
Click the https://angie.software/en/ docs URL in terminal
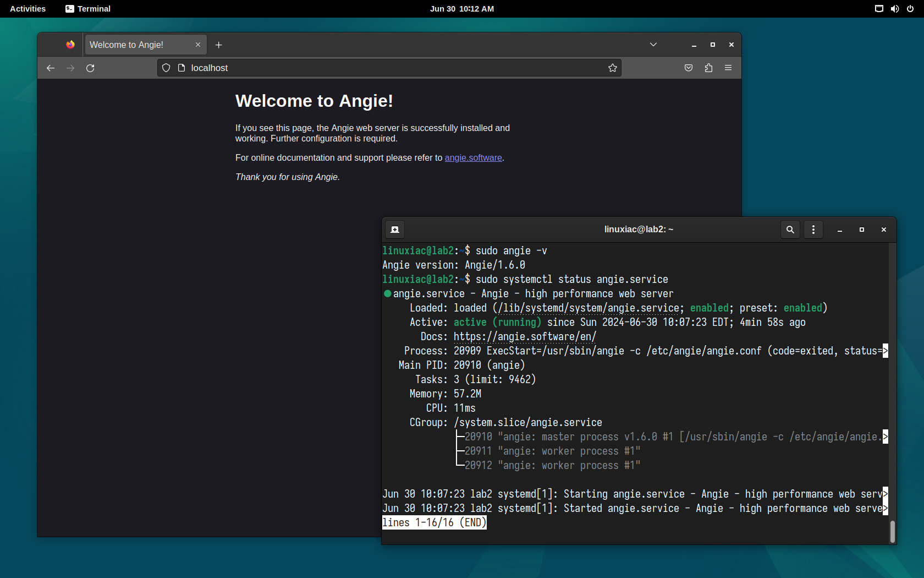(525, 336)
